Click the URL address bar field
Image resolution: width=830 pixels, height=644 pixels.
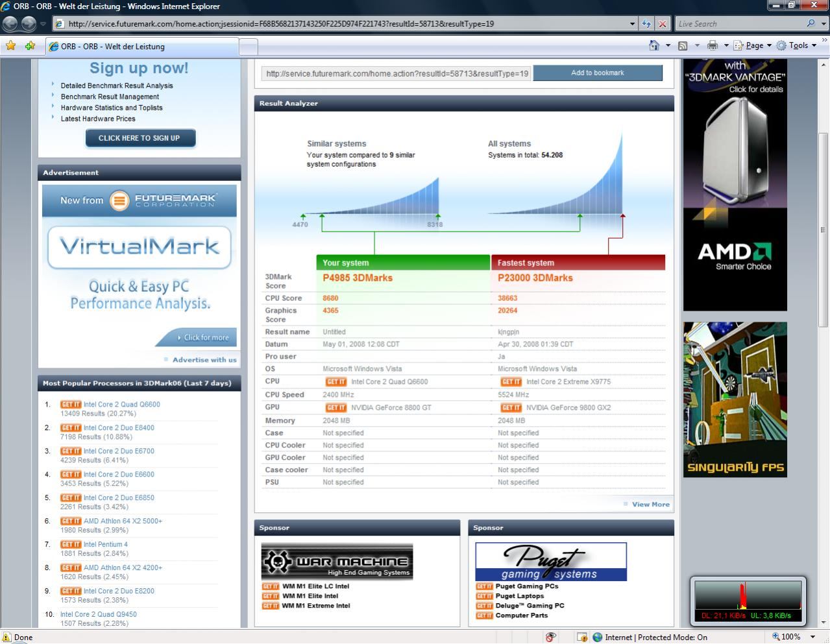pyautogui.click(x=344, y=24)
